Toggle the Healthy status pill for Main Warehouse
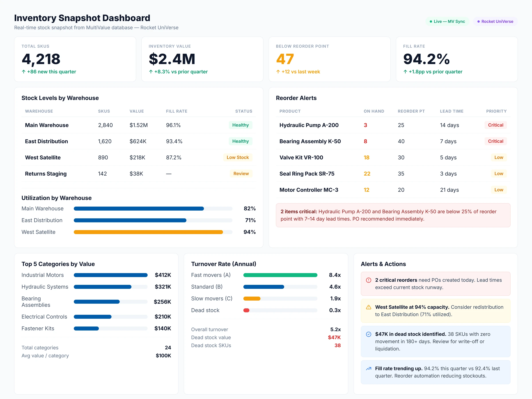This screenshot has height=399, width=532. [241, 125]
